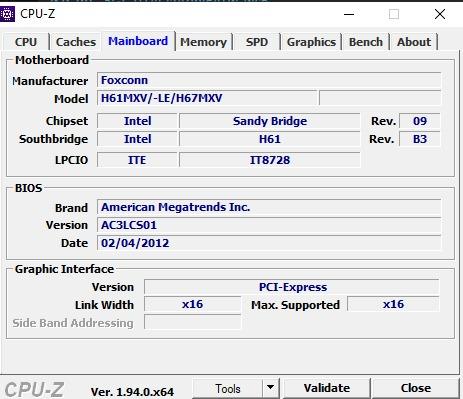463x399 pixels.
Task: Go to the Bench tab
Action: [x=366, y=42]
